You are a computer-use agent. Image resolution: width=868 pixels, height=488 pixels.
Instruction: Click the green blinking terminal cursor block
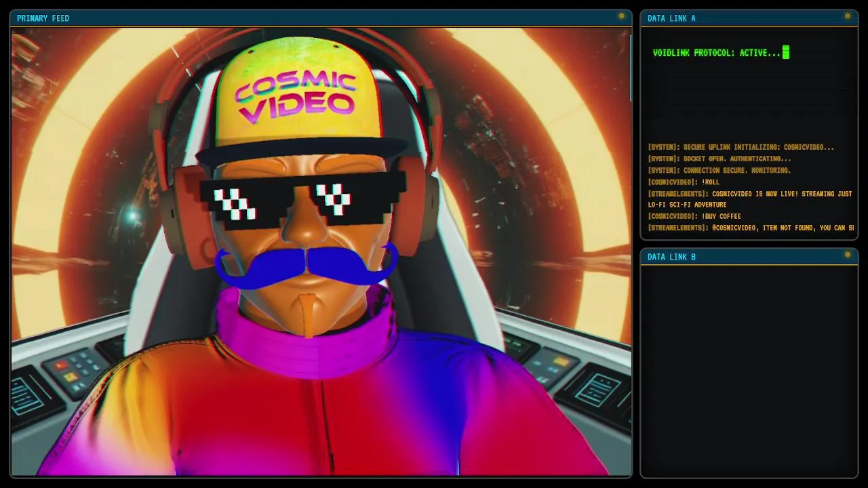pyautogui.click(x=786, y=52)
